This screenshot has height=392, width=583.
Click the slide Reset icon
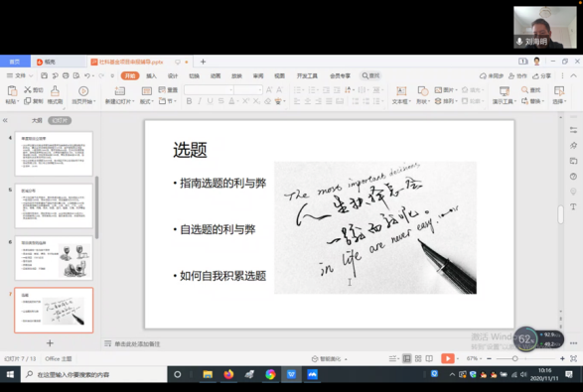(x=162, y=89)
